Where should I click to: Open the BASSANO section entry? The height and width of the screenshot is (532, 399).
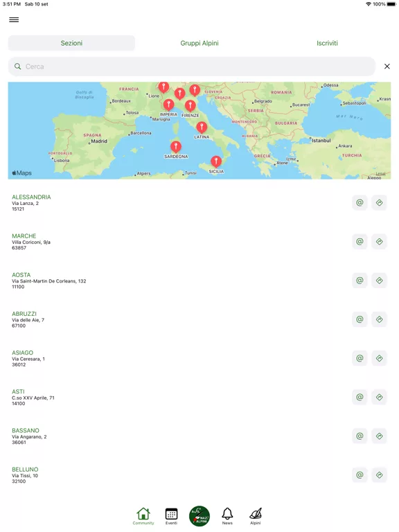coord(199,436)
